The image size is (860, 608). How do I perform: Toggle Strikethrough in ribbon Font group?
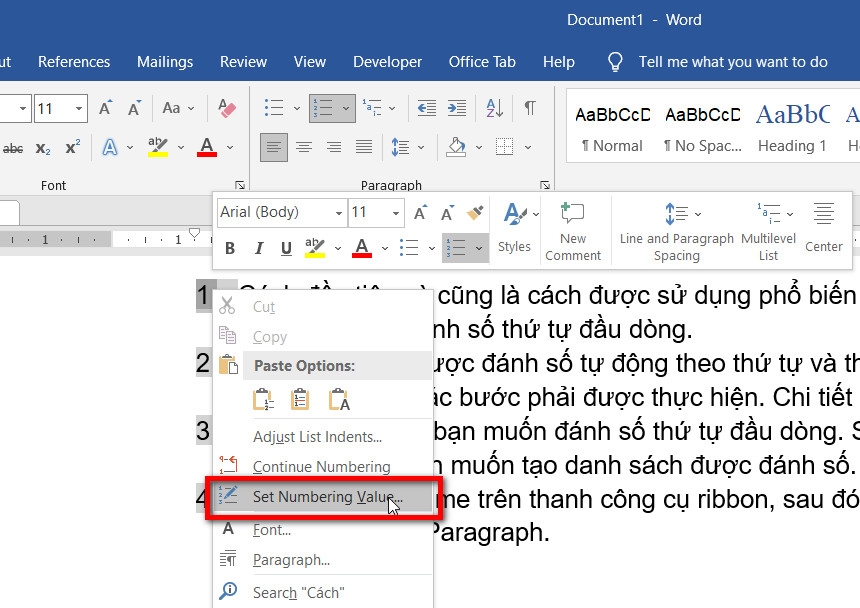point(13,148)
